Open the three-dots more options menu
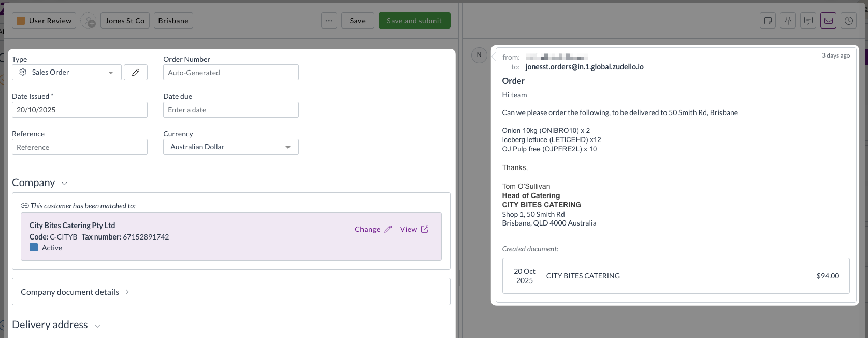 click(329, 21)
